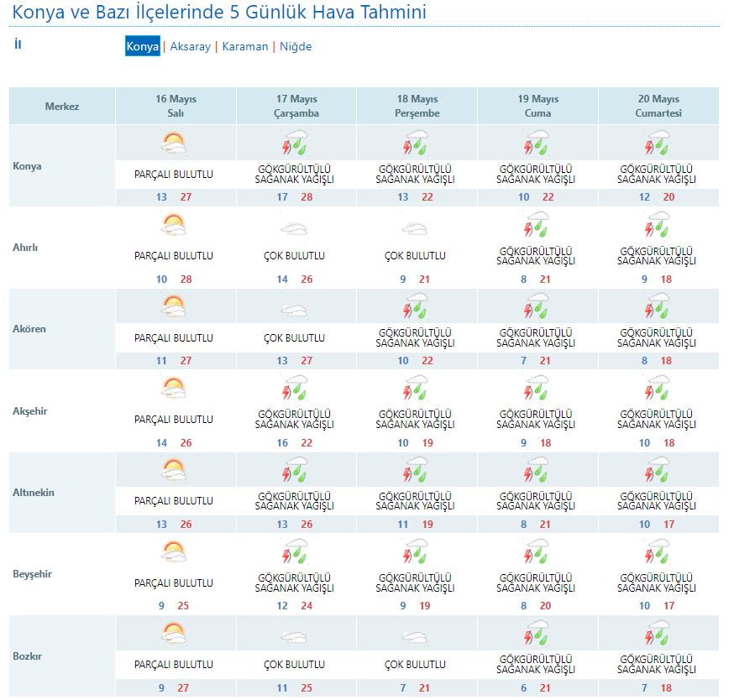Click the 20 Mayıs Cumartesi column header
This screenshot has height=700, width=734.
coord(658,107)
